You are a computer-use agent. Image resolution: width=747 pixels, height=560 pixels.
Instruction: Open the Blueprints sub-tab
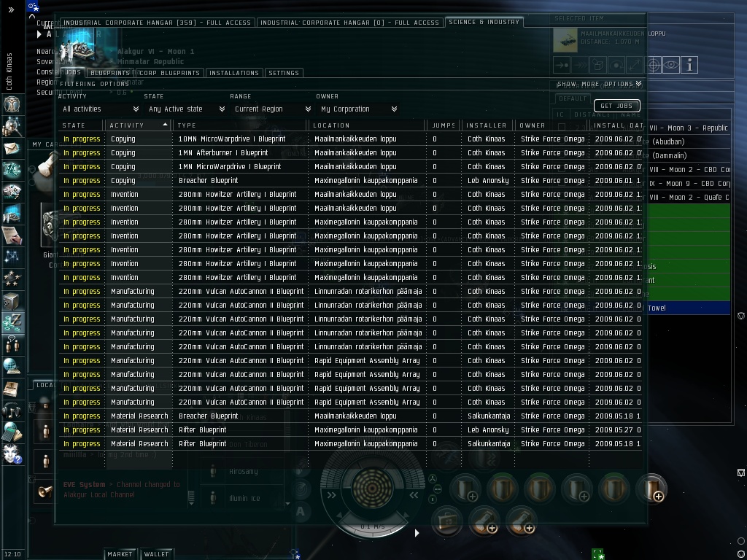tap(110, 73)
